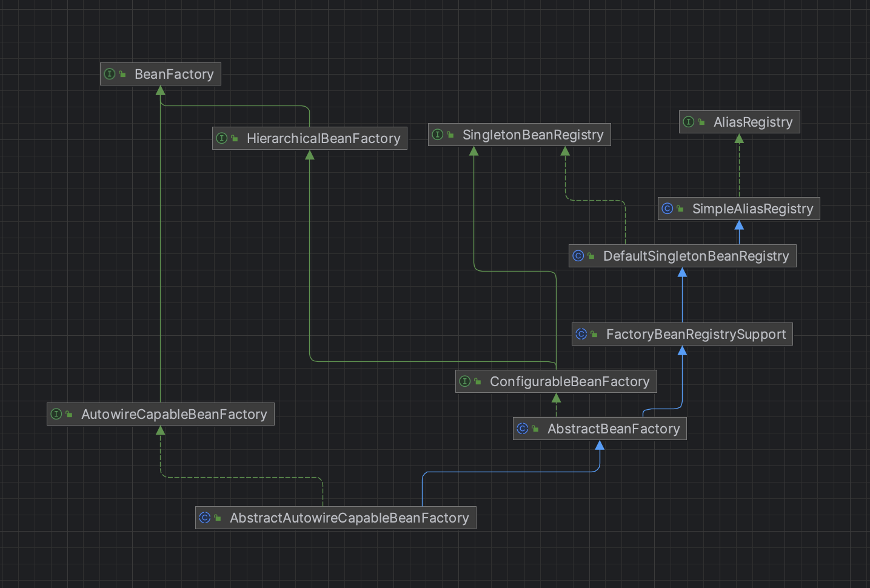Click the interface icon beside ConfigurableBeanFactory

(465, 381)
